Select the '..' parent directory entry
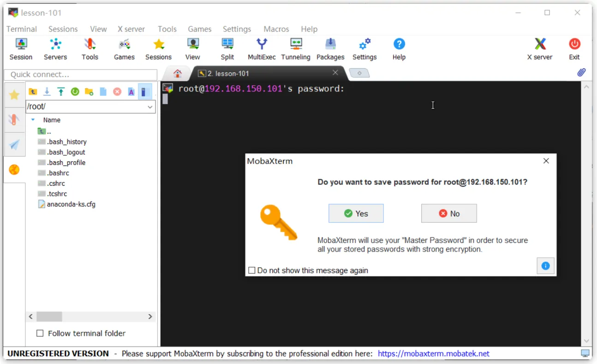The image size is (597, 364). 44,131
